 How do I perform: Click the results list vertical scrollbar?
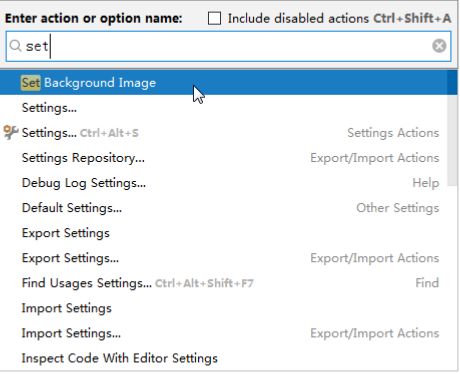[x=452, y=128]
